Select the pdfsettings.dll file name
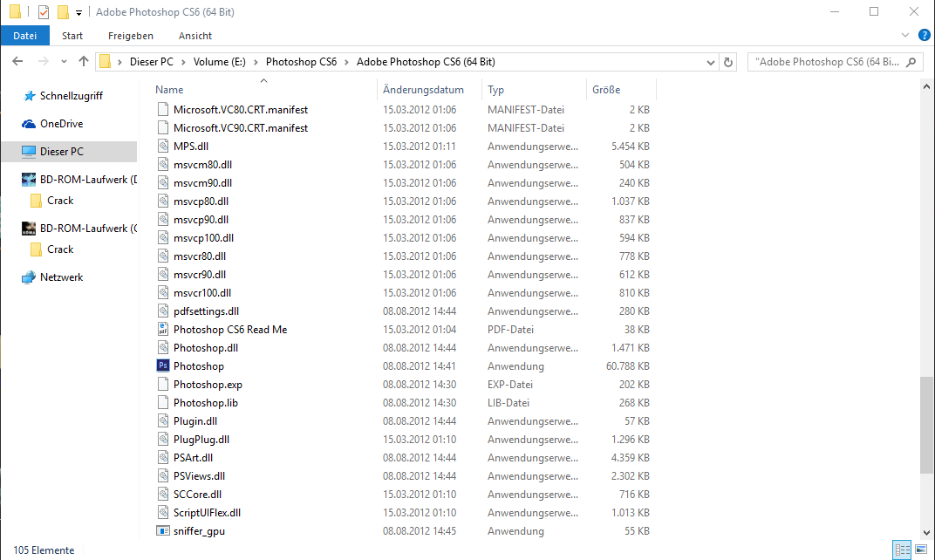Image resolution: width=935 pixels, height=560 pixels. click(207, 311)
